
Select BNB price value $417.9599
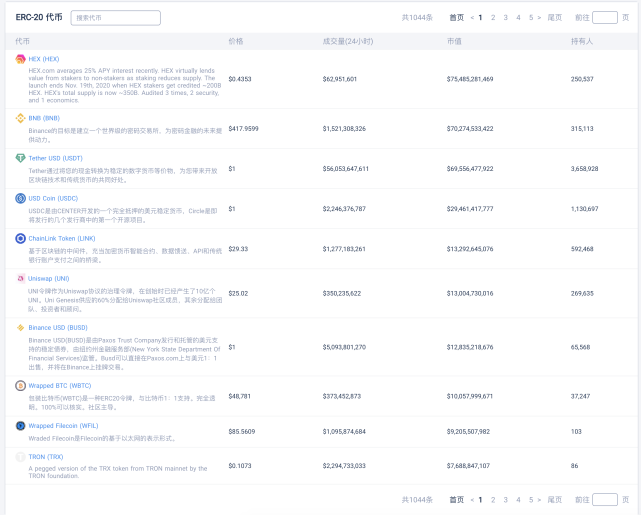click(244, 128)
